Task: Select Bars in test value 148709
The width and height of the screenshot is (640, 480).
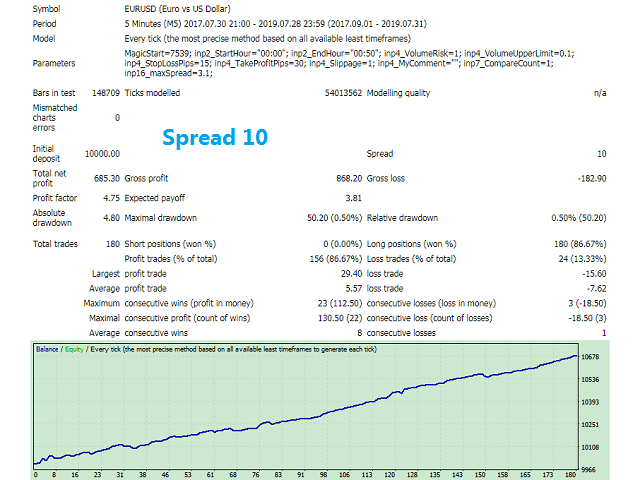Action: [106, 93]
